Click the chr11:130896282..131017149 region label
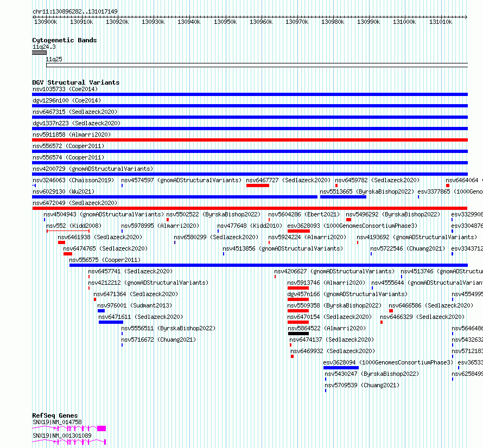 75,12
